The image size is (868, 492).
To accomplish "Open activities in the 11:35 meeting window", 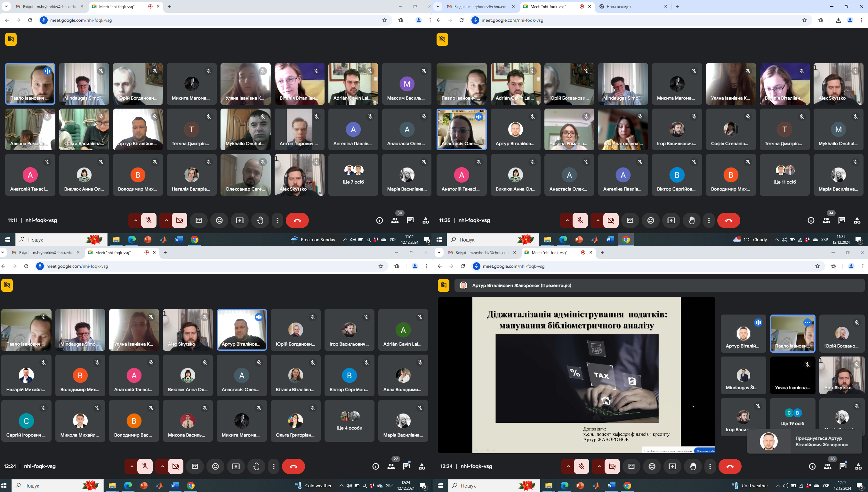I will point(857,220).
